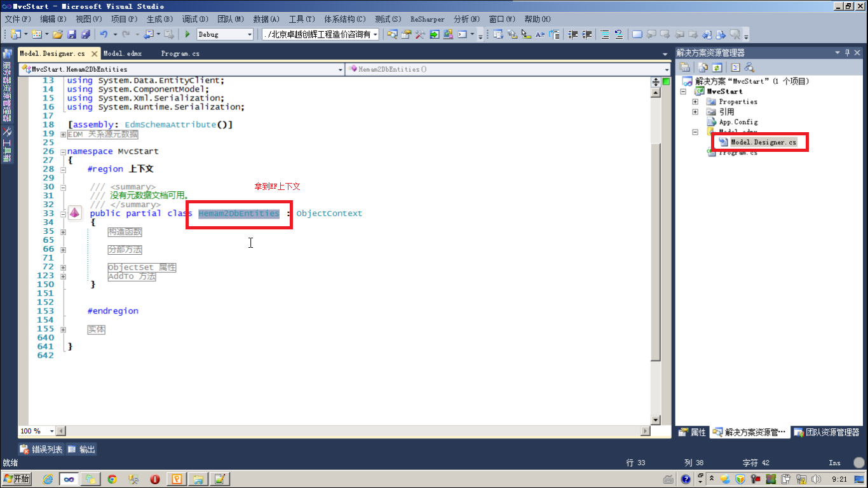
Task: Click the Navigate Backward toolbar icon
Action: pos(147,34)
